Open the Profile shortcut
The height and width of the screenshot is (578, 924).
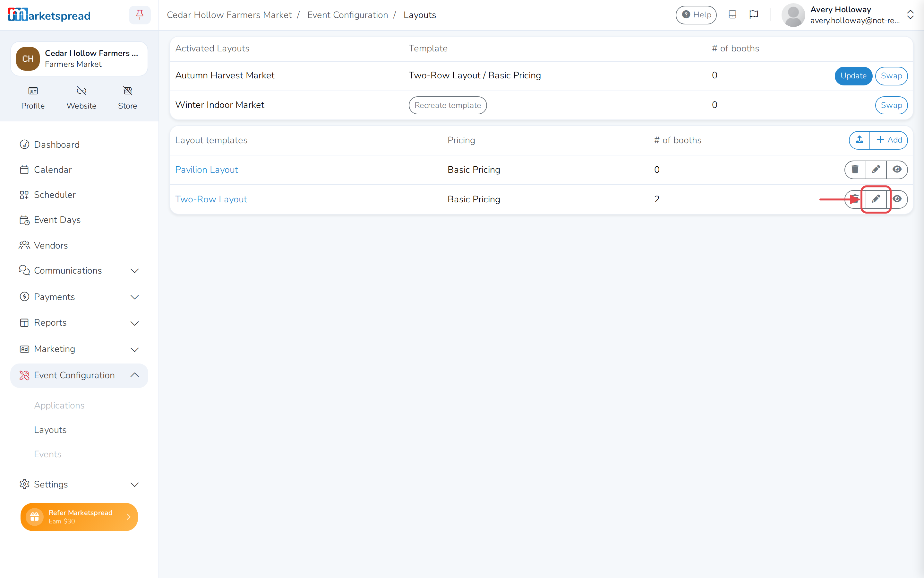point(33,98)
